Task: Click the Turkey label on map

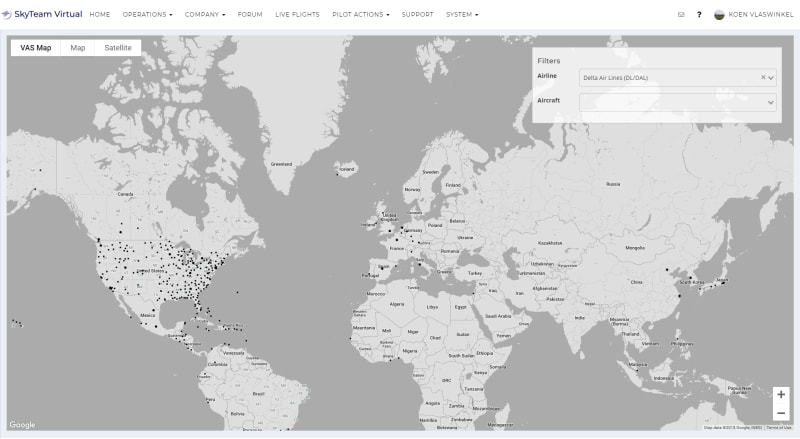Action: coord(475,274)
